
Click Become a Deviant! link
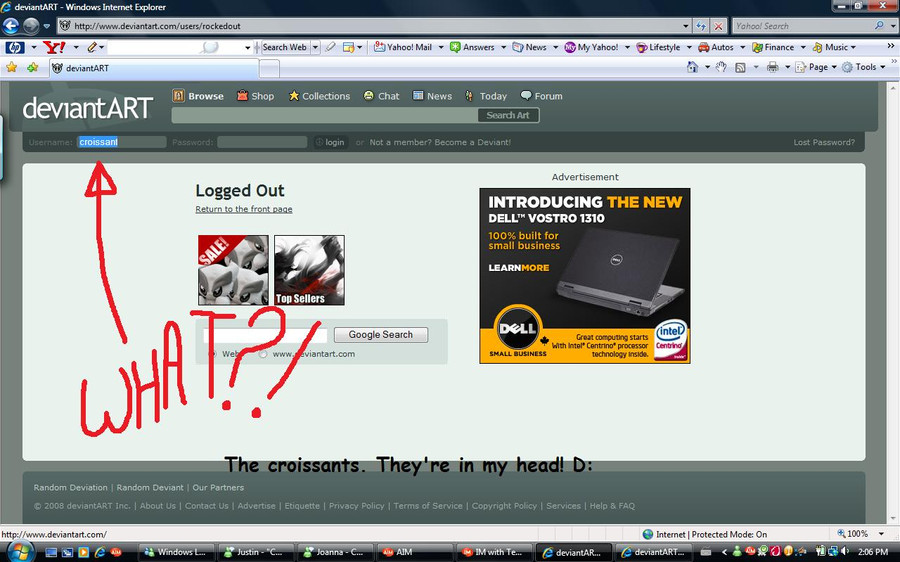[x=472, y=142]
